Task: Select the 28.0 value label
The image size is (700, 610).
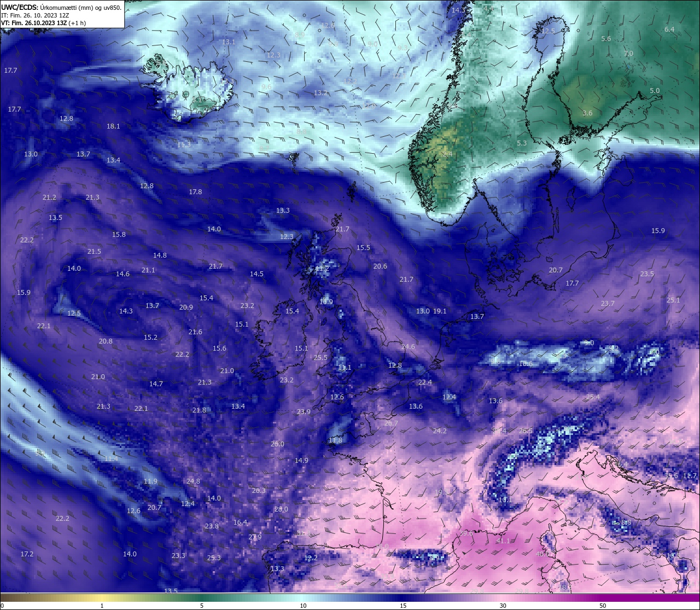Action: [x=281, y=509]
